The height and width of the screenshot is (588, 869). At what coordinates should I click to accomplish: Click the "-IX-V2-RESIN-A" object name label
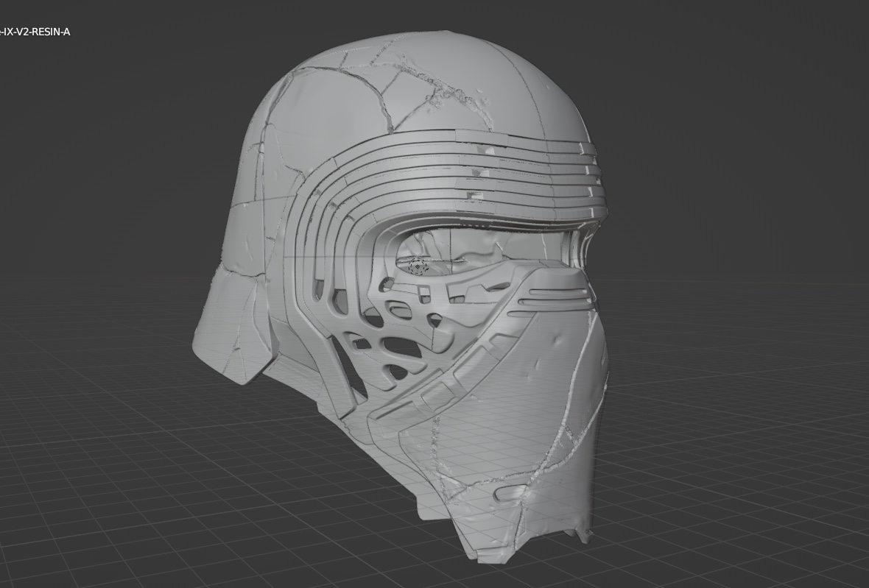click(x=35, y=32)
